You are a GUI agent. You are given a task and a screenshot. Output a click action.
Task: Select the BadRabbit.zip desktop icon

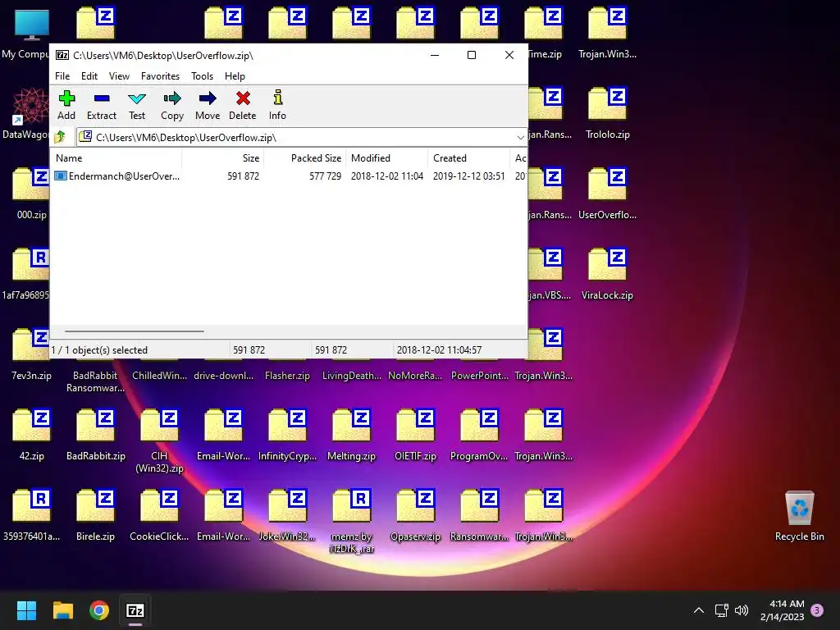click(x=95, y=435)
